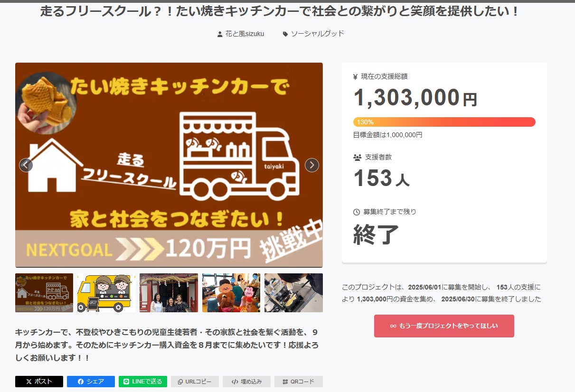Select the taiyaki grill photo thumbnail
This screenshot has height=392, width=575.
pyautogui.click(x=293, y=293)
